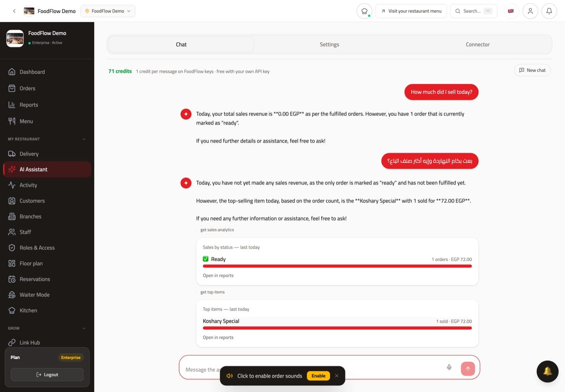Click the Koshary Special progress bar
The image size is (565, 392).
337,328
